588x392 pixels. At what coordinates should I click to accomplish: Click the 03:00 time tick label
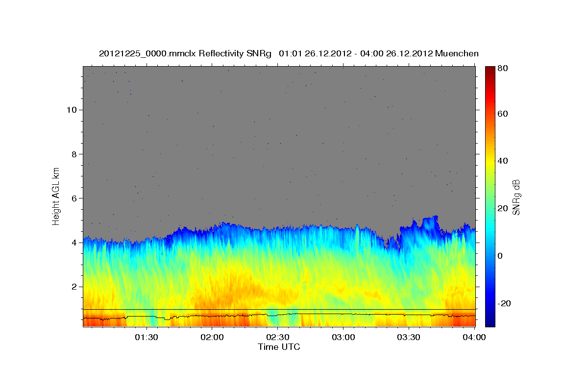coord(343,338)
